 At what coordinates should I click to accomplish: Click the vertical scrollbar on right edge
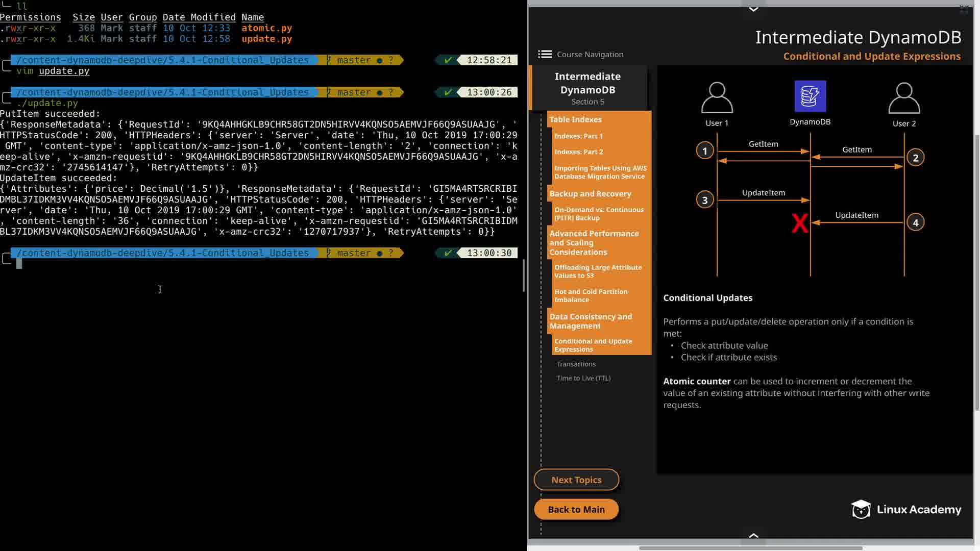coord(977,270)
